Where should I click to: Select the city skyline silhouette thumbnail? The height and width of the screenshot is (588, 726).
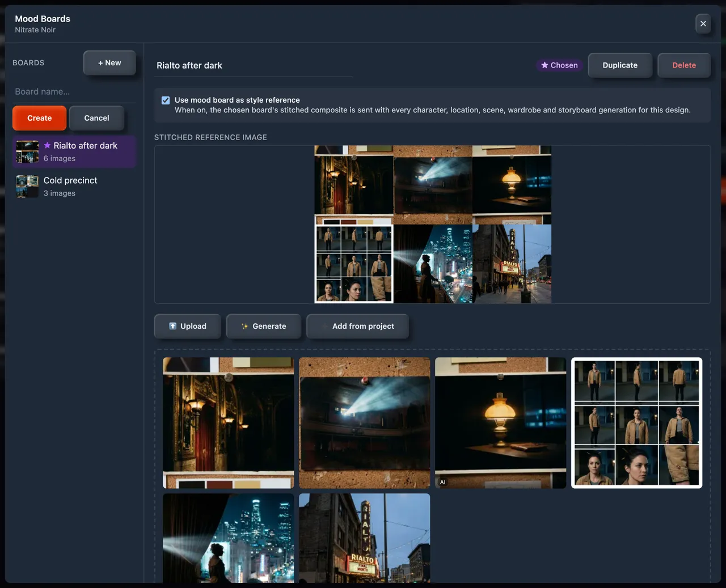pos(229,538)
